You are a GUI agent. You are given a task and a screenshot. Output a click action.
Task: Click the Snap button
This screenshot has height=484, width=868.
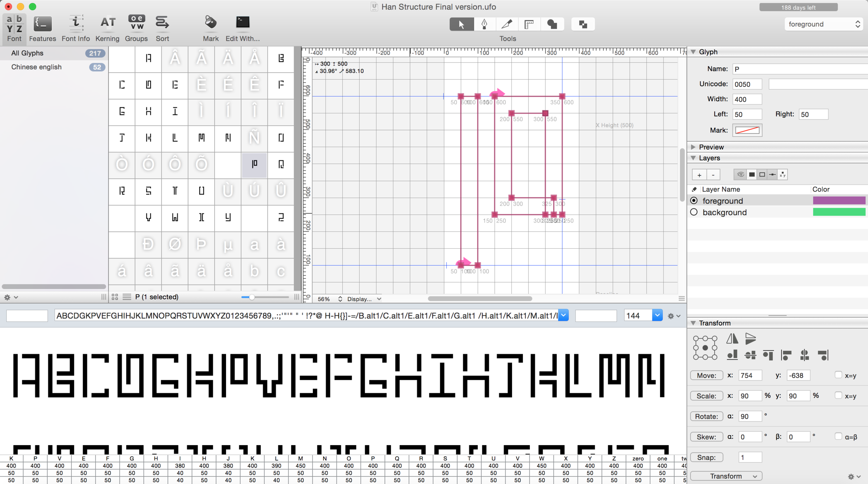point(707,457)
